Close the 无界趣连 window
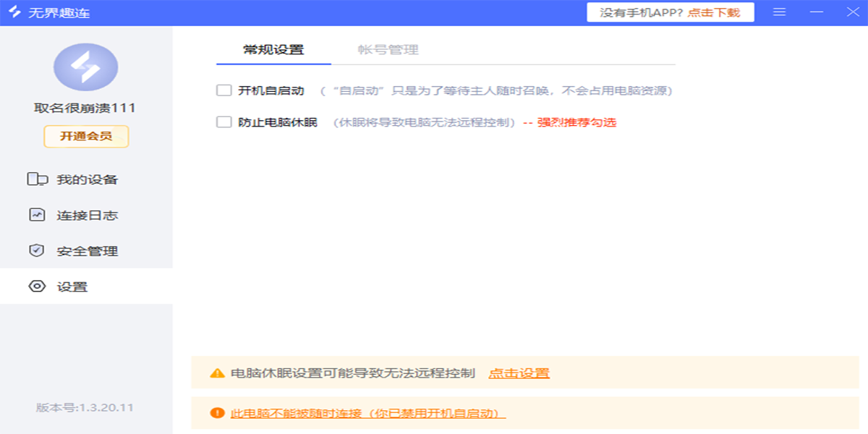Screen dimensions: 868x434 (x=852, y=12)
